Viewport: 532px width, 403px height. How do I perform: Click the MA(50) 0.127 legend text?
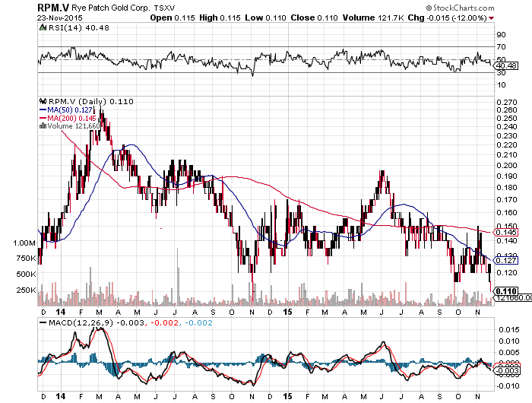click(x=70, y=109)
